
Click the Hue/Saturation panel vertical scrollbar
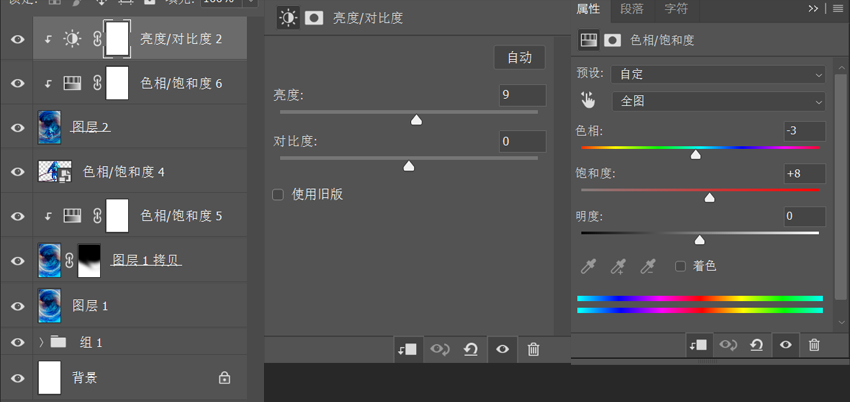840,187
